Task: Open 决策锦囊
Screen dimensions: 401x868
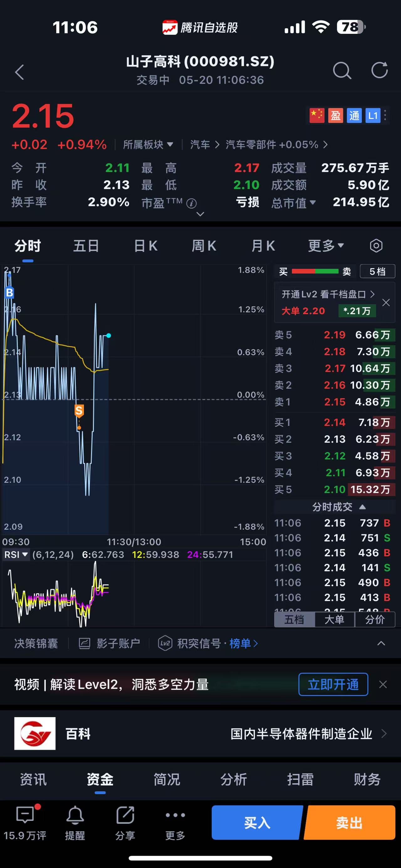Action: (x=36, y=643)
